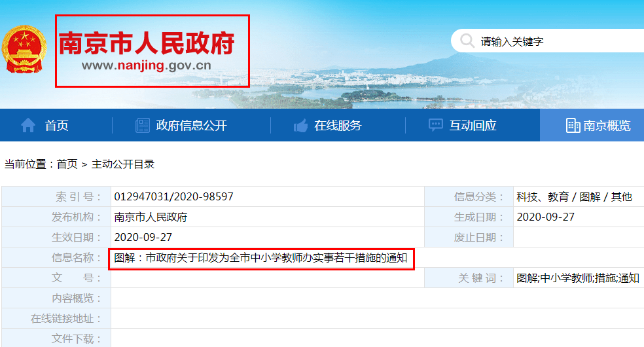The height and width of the screenshot is (347, 644).
Task: Click the 发布机构 field label
Action: [x=76, y=217]
